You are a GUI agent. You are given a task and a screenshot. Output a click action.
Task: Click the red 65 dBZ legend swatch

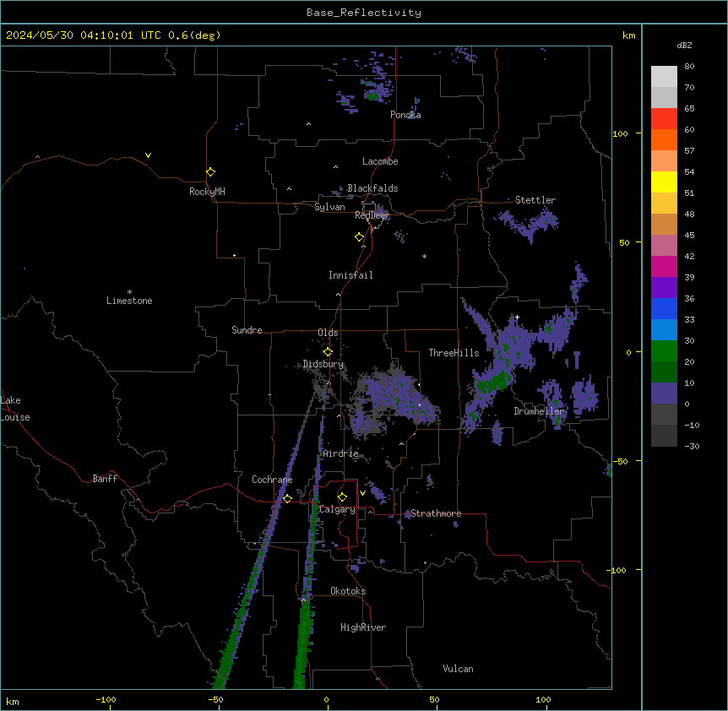[664, 119]
